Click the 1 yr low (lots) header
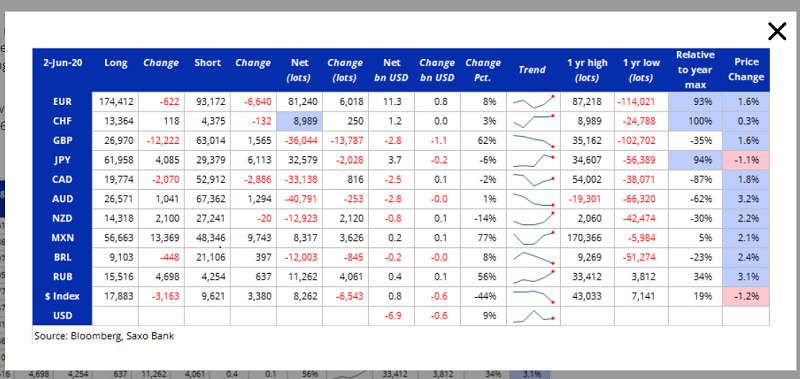The width and height of the screenshot is (800, 379). pyautogui.click(x=641, y=70)
